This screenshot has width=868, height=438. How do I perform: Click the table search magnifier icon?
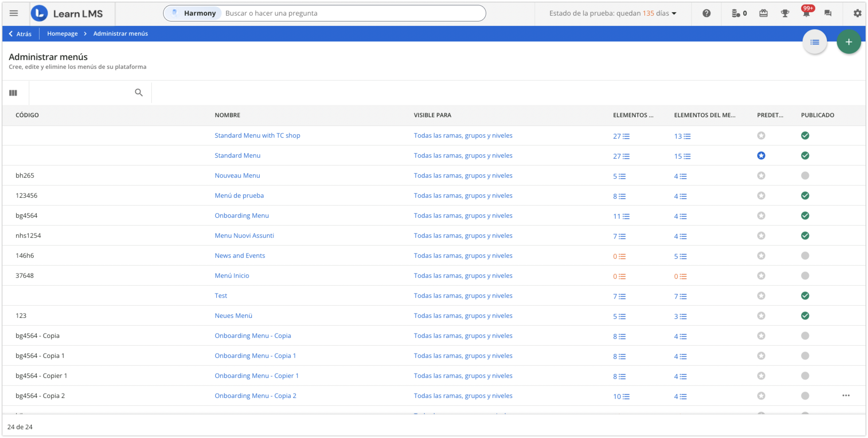tap(138, 92)
